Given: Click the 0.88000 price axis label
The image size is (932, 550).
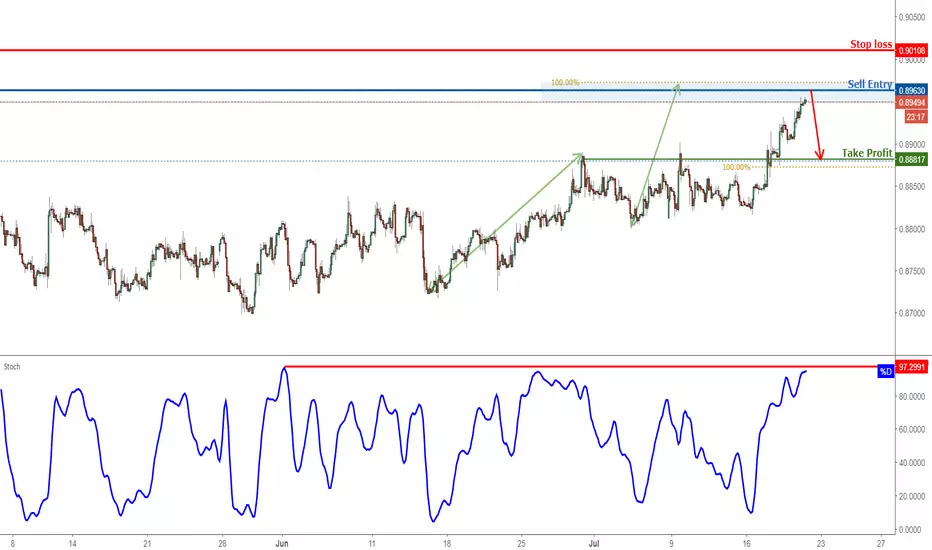Looking at the screenshot, I should pyautogui.click(x=912, y=229).
